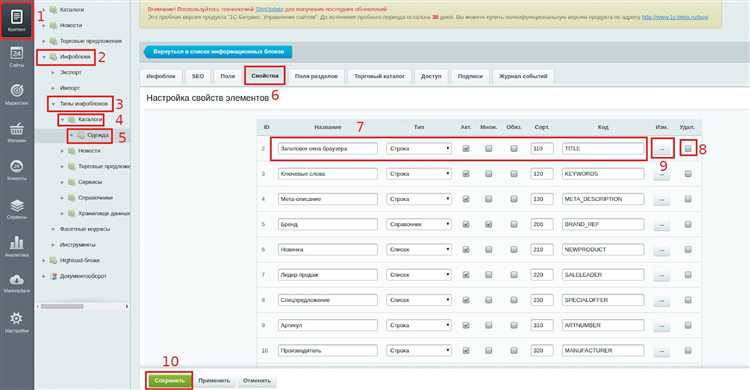Switch to the Поля tab
The width and height of the screenshot is (750, 390).
(x=228, y=76)
